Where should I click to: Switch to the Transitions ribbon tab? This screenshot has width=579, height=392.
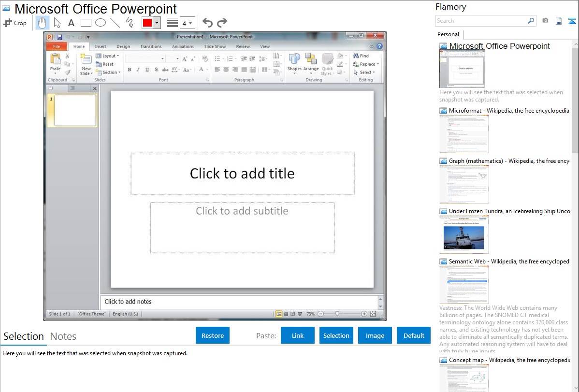click(151, 46)
